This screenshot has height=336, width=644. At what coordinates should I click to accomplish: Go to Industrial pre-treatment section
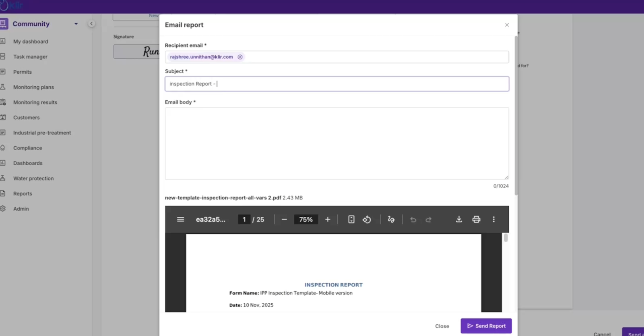[x=42, y=133]
